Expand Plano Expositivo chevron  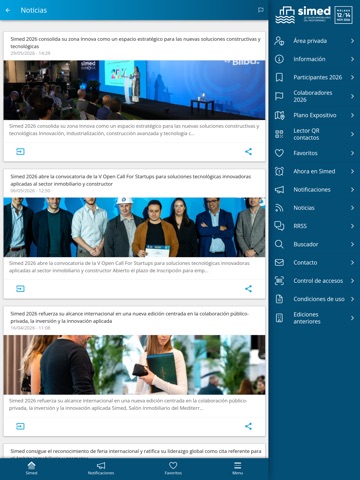tap(352, 115)
